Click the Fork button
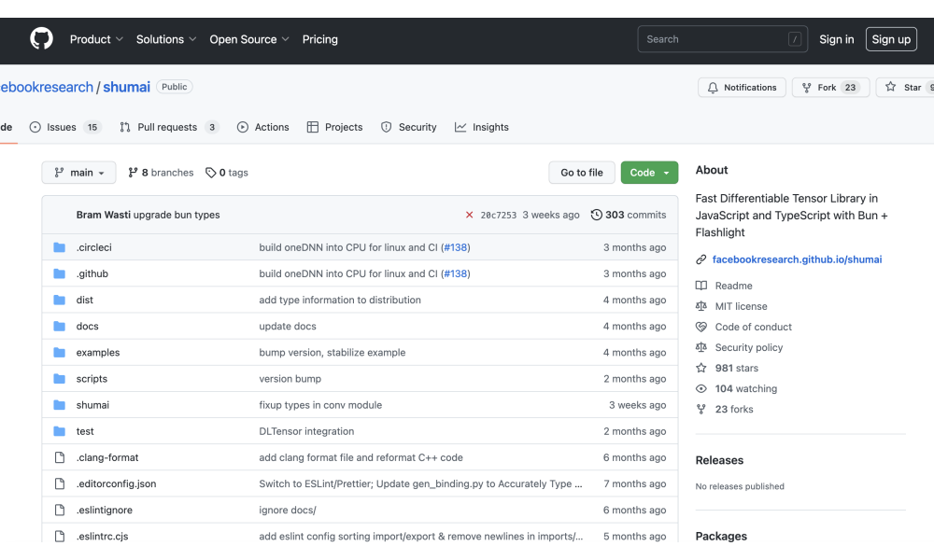The image size is (934, 560). pos(830,88)
